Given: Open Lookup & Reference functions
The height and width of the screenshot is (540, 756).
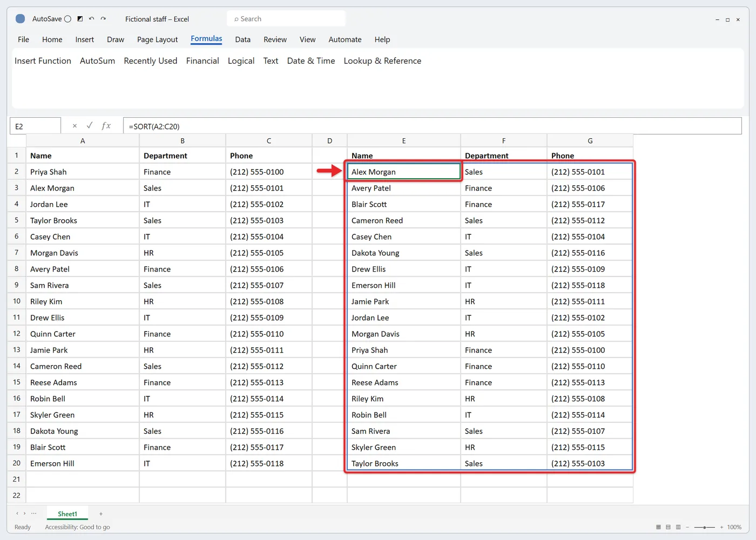Looking at the screenshot, I should [x=382, y=61].
